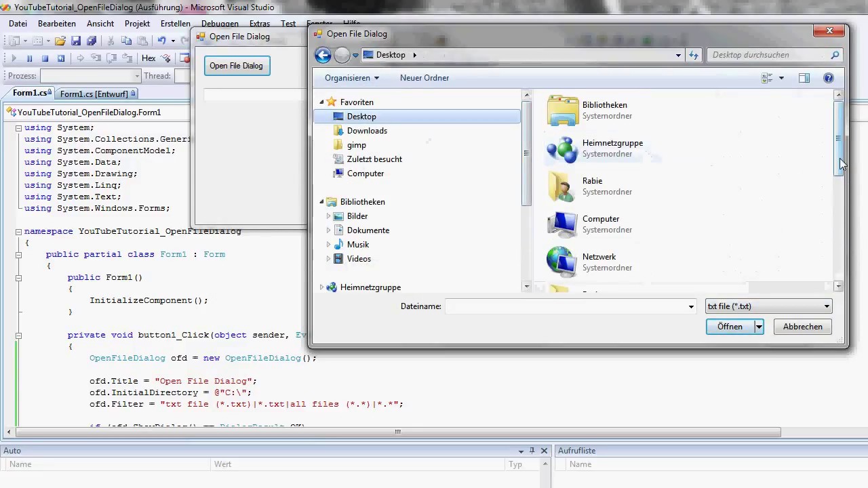The width and height of the screenshot is (868, 488).
Task: Show next statement arrow icon
Action: click(x=81, y=58)
